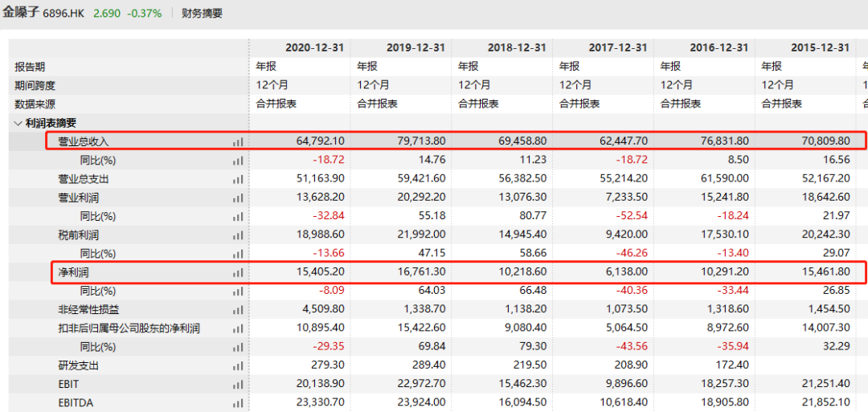This screenshot has height=412, width=868.
Task: Click stock price 2.690
Action: [106, 14]
